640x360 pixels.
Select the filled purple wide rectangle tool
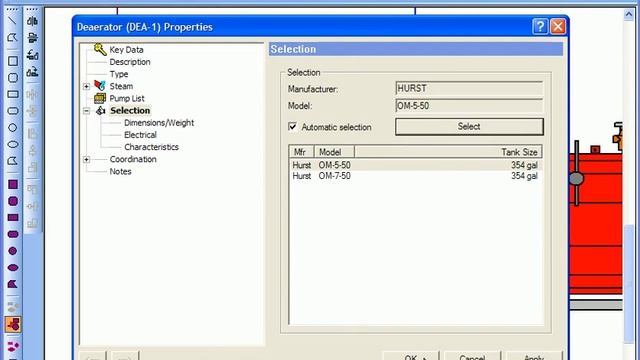pos(13,218)
